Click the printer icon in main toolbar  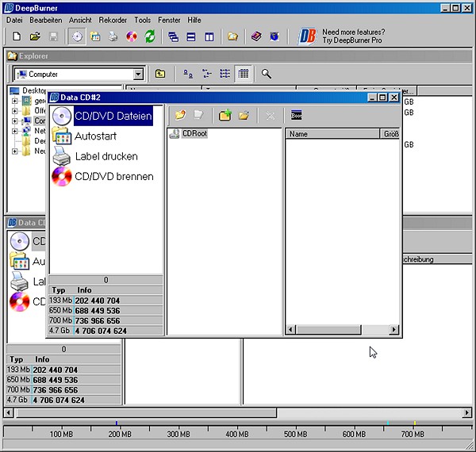coord(113,36)
